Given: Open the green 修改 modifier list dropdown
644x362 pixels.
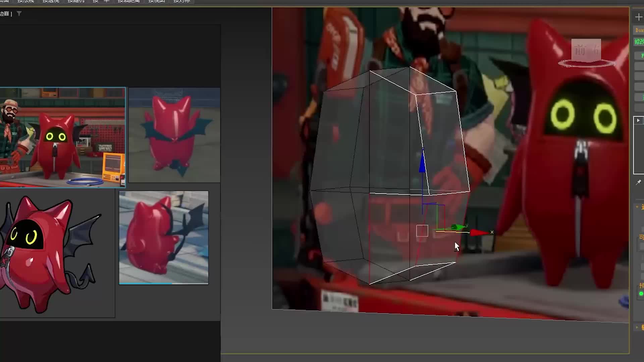Looking at the screenshot, I should pos(639,42).
